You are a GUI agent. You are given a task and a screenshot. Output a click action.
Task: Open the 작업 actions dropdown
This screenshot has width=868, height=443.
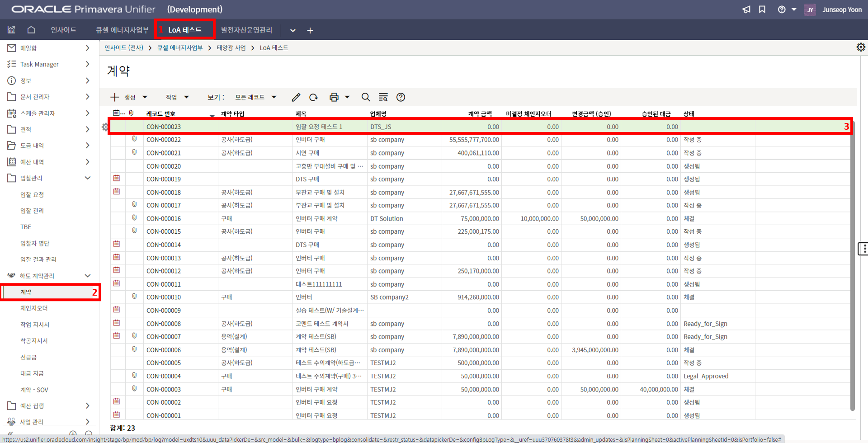point(177,97)
